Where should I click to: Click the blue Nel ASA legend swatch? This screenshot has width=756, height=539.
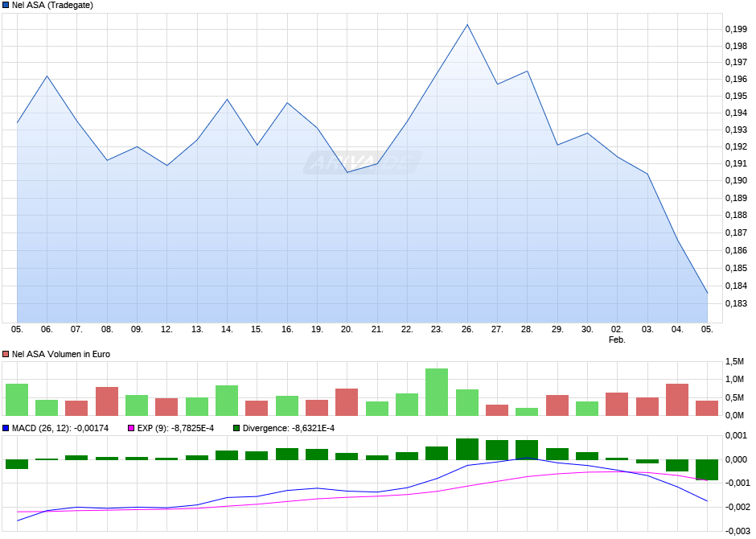[x=6, y=6]
